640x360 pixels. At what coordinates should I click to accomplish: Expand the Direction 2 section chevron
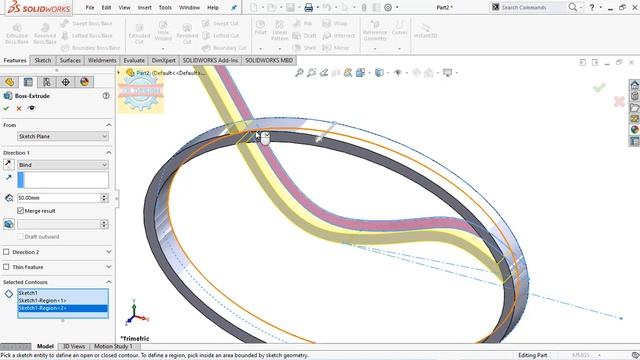[109, 252]
